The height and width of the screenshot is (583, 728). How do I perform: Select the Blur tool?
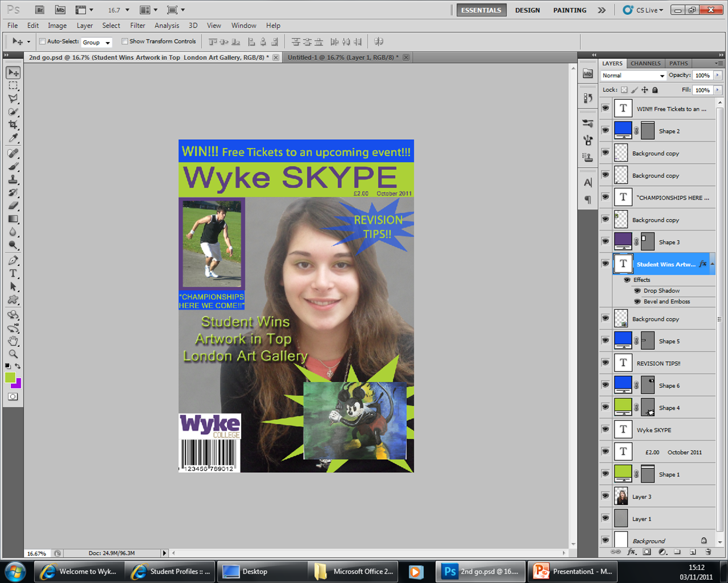13,232
